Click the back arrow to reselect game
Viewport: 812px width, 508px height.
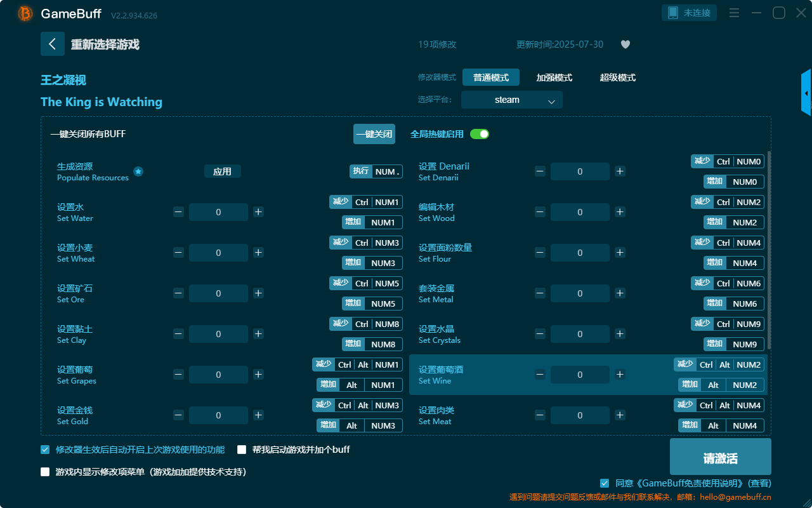coord(53,44)
